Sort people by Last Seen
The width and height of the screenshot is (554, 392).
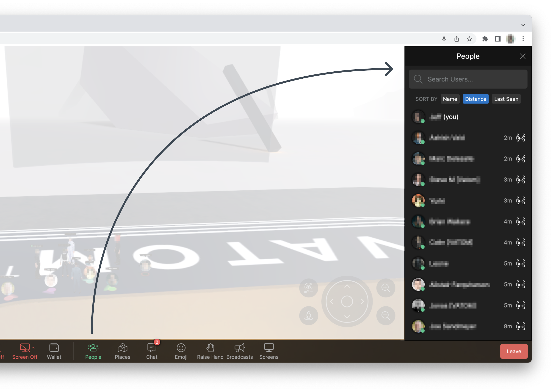coord(506,99)
